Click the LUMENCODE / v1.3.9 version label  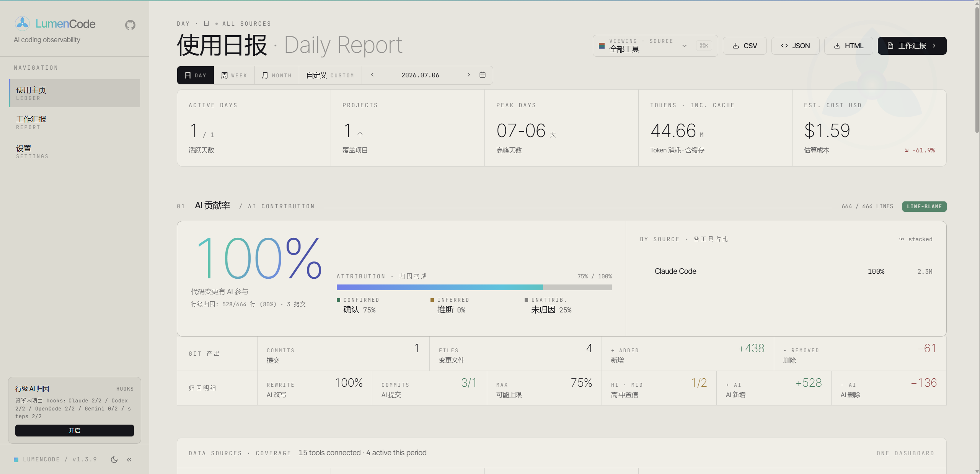(x=60, y=459)
